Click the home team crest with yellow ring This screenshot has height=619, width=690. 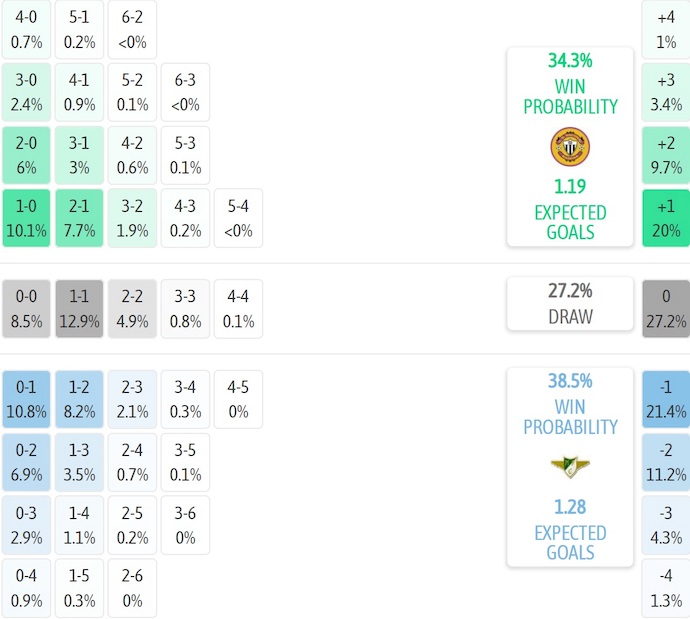[x=570, y=147]
